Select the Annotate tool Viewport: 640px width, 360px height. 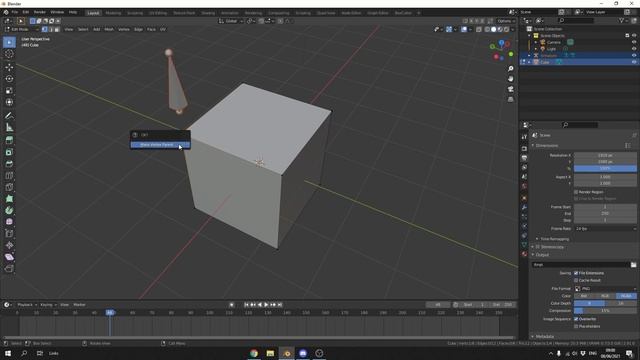click(x=9, y=116)
